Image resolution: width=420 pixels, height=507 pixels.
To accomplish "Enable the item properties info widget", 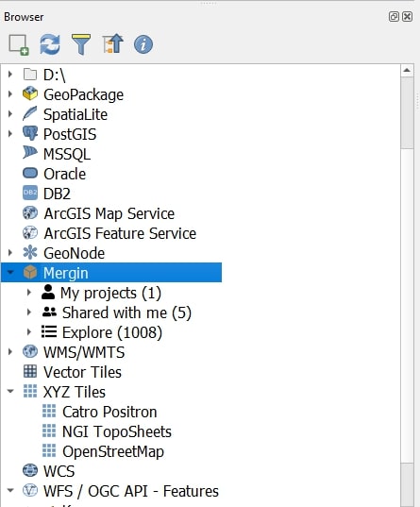I will (143, 44).
